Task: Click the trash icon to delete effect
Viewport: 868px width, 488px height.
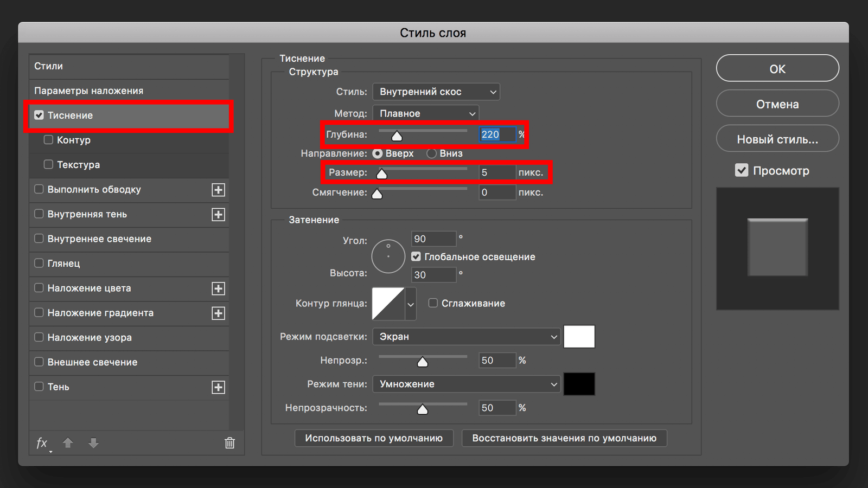Action: coord(229,443)
